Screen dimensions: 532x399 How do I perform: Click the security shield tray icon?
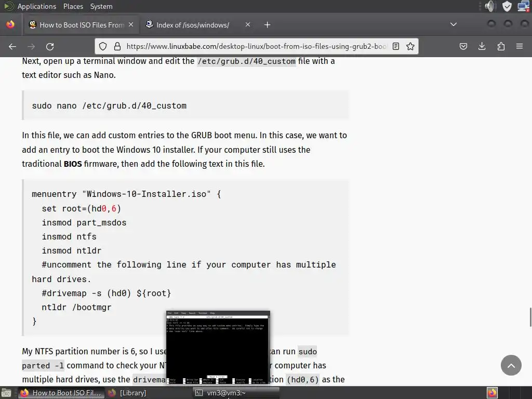tap(507, 6)
